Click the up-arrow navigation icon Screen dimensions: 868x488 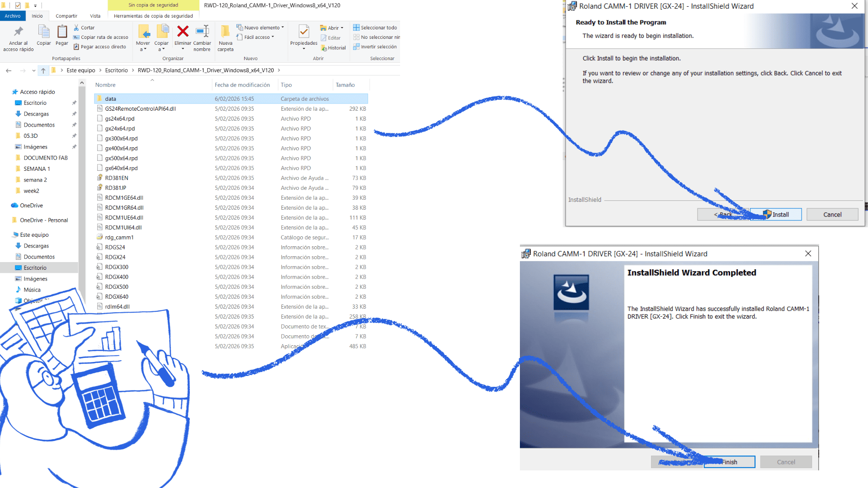coord(43,70)
